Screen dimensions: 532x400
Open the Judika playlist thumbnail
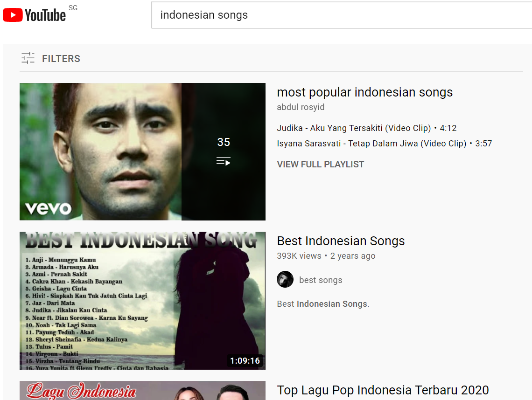point(142,152)
